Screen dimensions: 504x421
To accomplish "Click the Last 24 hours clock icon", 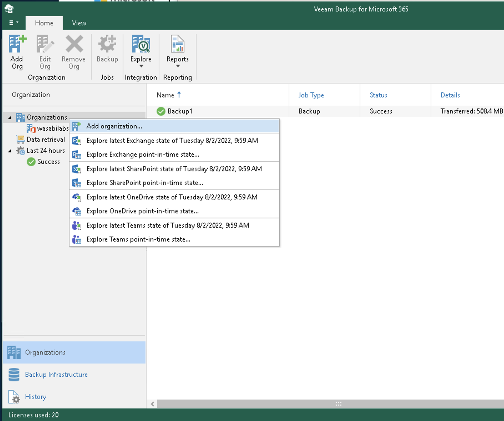I will click(x=20, y=151).
